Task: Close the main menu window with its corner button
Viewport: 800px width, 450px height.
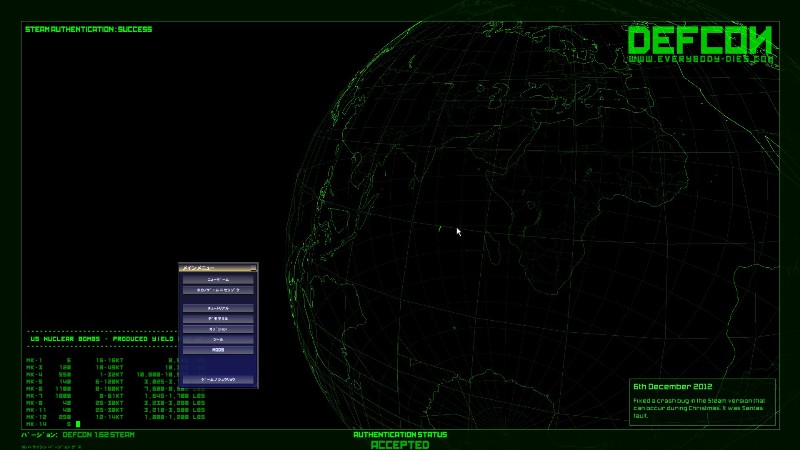Action: click(254, 268)
